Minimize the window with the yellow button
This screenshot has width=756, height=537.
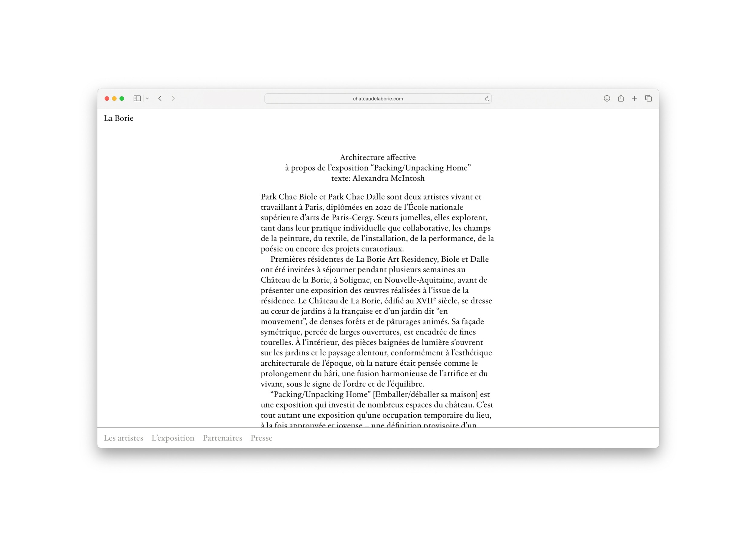click(x=114, y=99)
